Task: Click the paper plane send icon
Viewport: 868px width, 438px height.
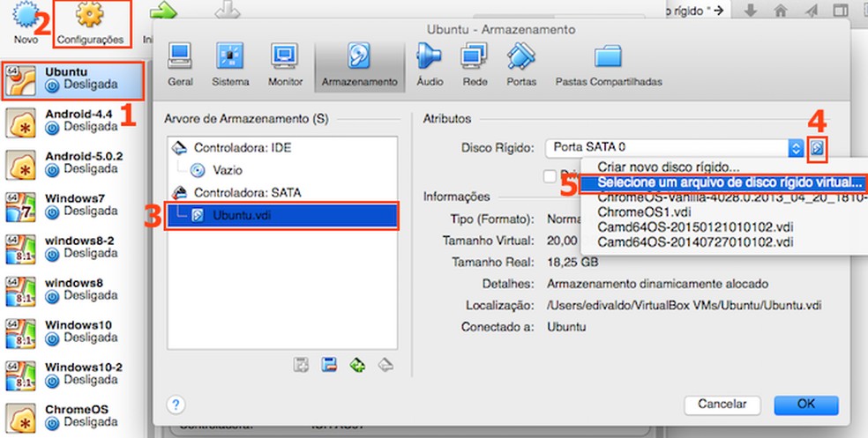Action: tap(811, 11)
